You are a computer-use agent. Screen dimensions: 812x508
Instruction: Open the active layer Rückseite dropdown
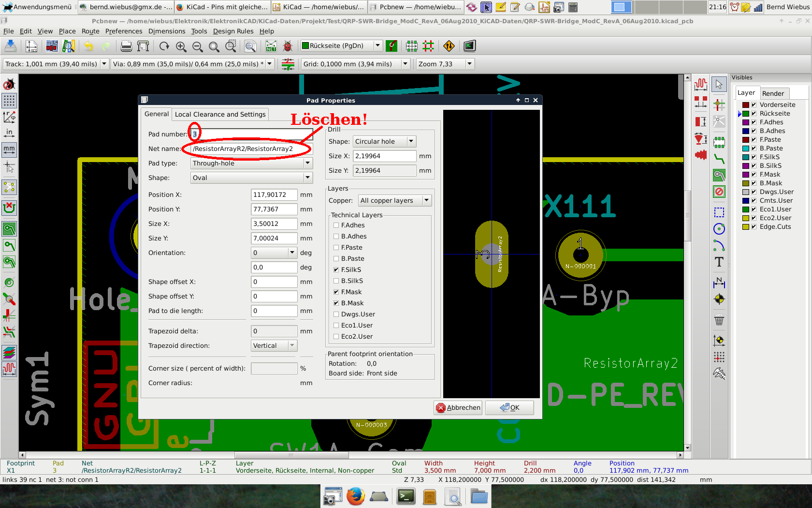coord(341,46)
